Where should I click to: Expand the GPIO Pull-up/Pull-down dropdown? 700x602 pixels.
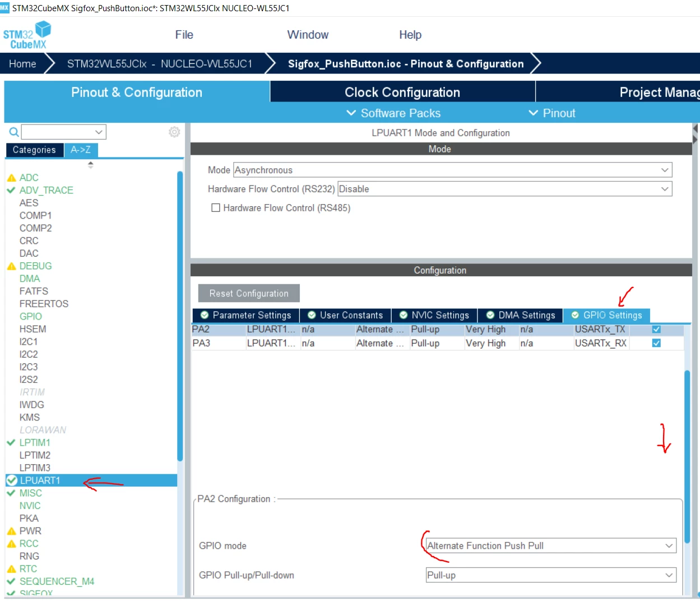(551, 575)
